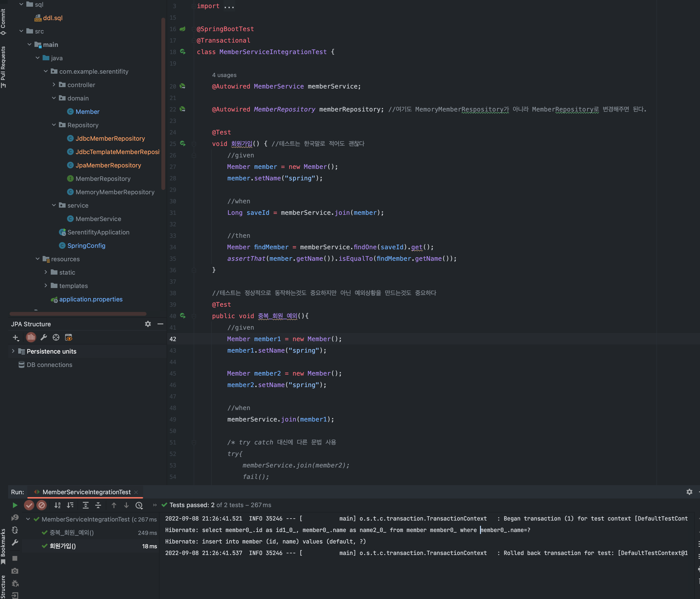Collapse all test results
This screenshot has width=700, height=599.
point(98,505)
